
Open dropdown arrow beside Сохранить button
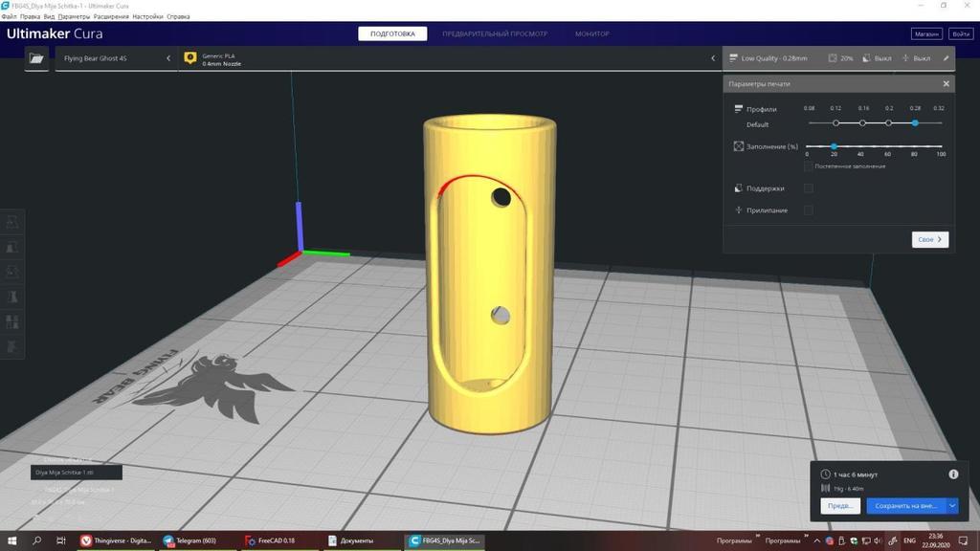click(x=952, y=506)
